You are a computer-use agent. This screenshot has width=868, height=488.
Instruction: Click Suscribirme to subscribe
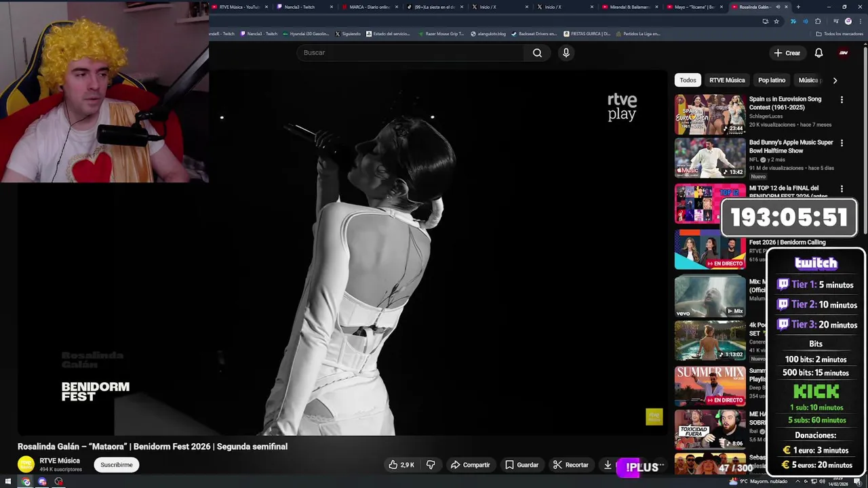pyautogui.click(x=117, y=465)
